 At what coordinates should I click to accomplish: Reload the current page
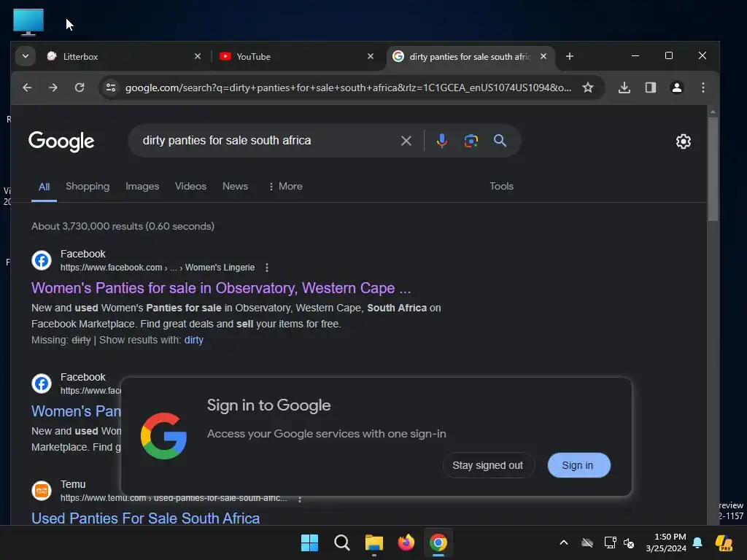pos(80,87)
